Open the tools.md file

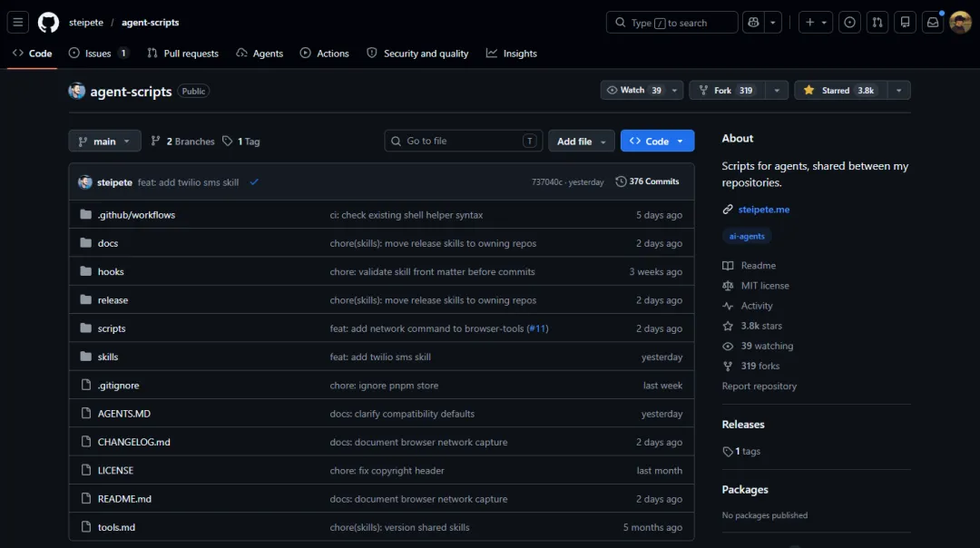(116, 527)
